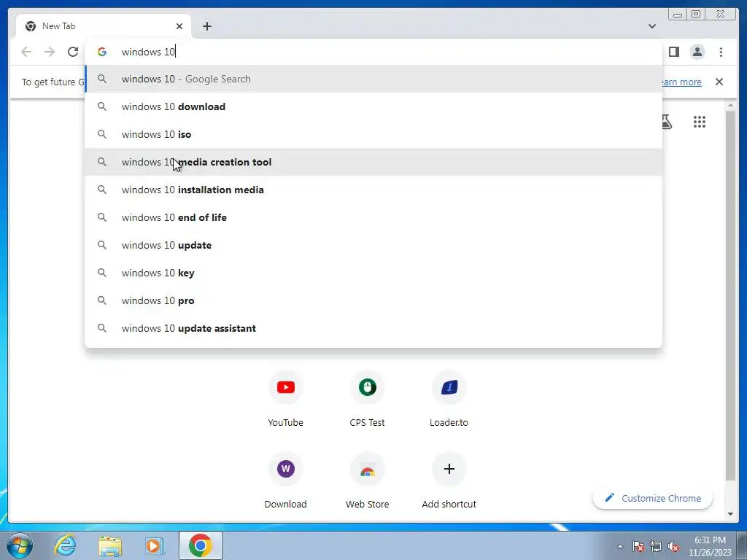Select the New Tab tab
Viewport: 747px width, 560px height.
[104, 26]
